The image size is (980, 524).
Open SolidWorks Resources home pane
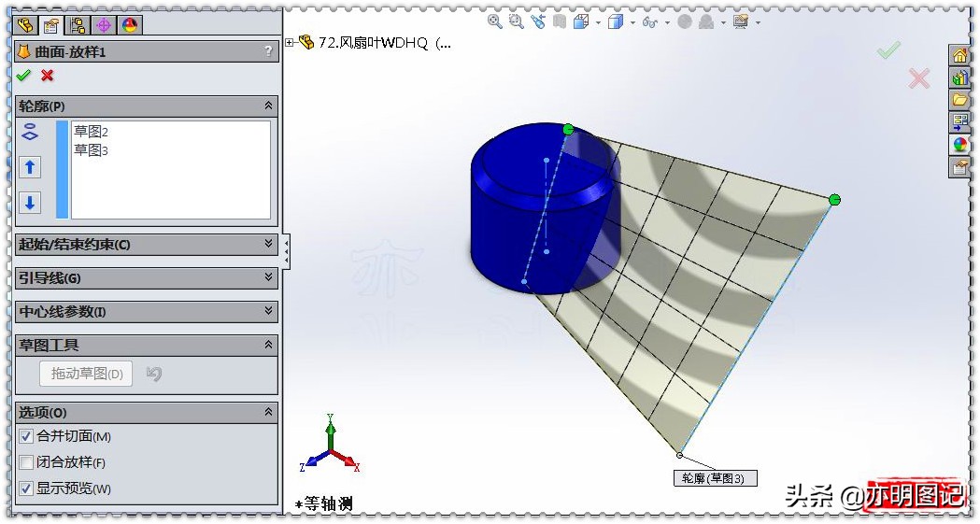[960, 55]
